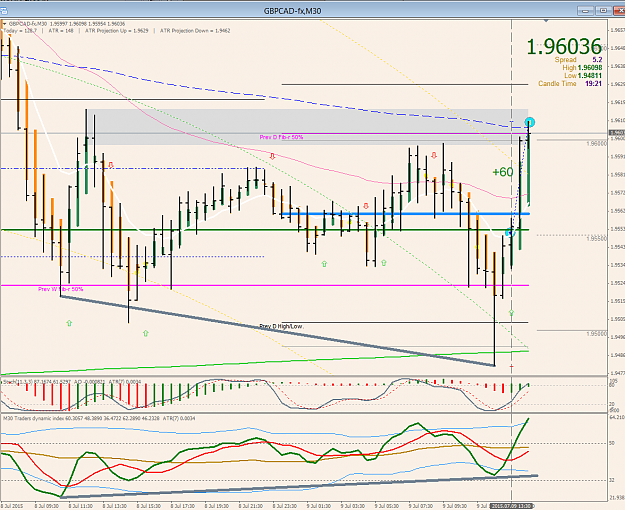Click red down arrow above Prev D Fib-r 50% text end

coord(273,156)
